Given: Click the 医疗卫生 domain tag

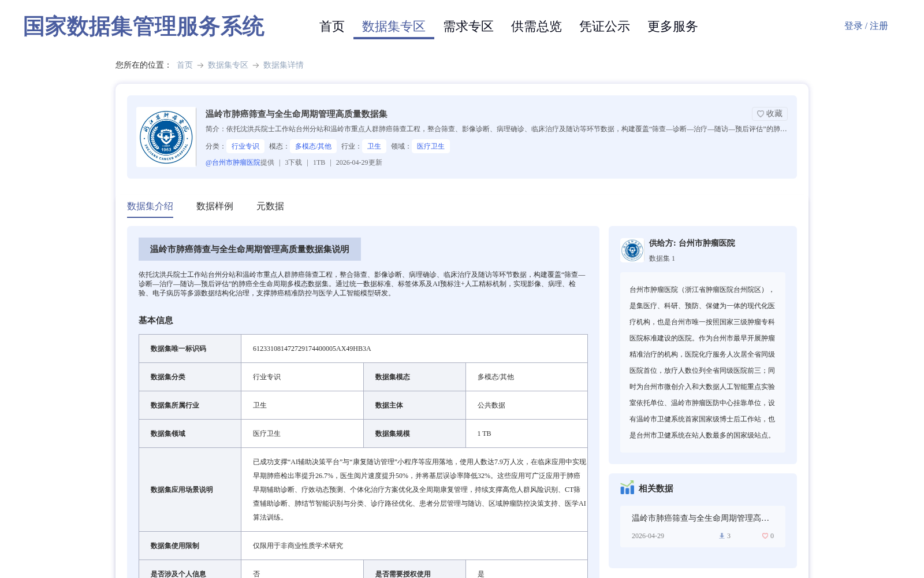Looking at the screenshot, I should (x=431, y=146).
